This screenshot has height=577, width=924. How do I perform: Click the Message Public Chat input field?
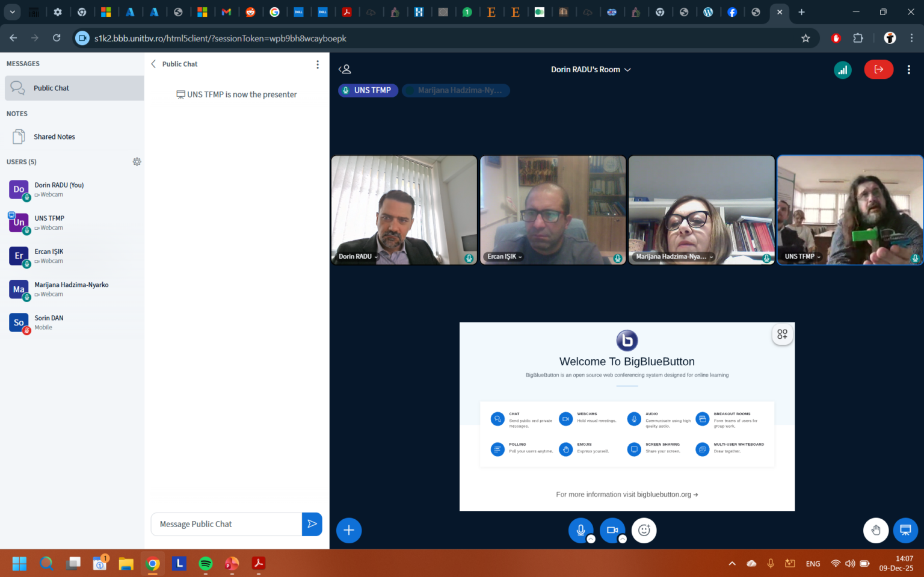point(226,524)
